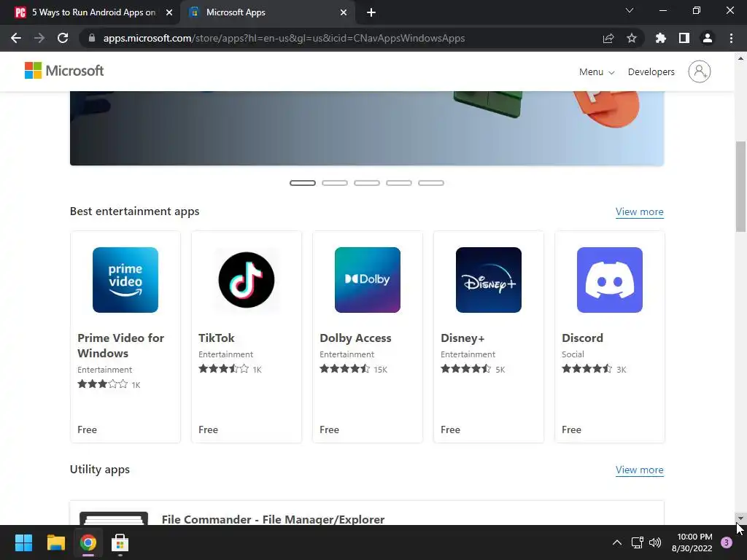Open Microsoft Store from the taskbar
The width and height of the screenshot is (747, 560).
[x=120, y=542]
